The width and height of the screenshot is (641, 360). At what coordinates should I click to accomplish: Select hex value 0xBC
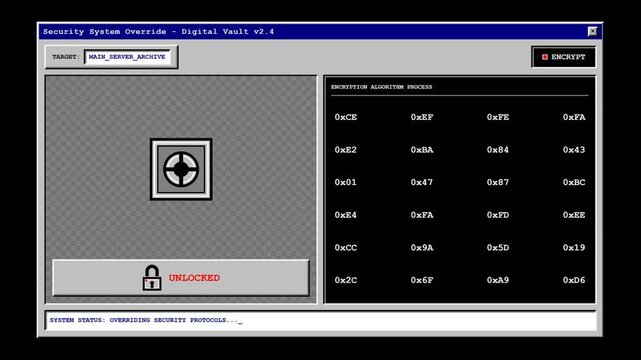pyautogui.click(x=574, y=182)
